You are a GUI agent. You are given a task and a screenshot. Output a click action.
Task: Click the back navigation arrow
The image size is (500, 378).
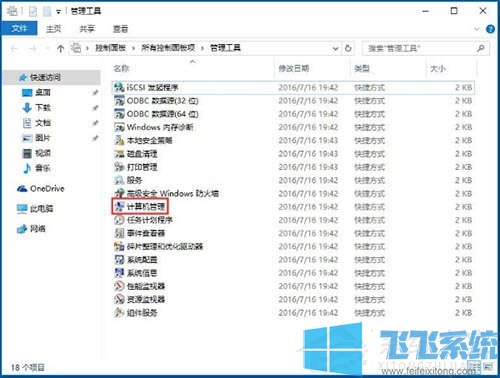tap(14, 49)
